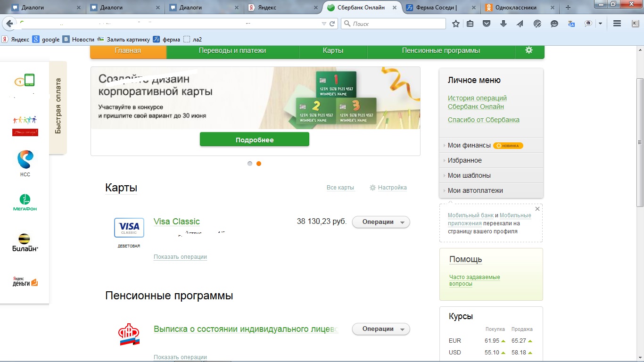This screenshot has width=644, height=362.
Task: Click the Мобильный банк link
Action: [x=471, y=215]
